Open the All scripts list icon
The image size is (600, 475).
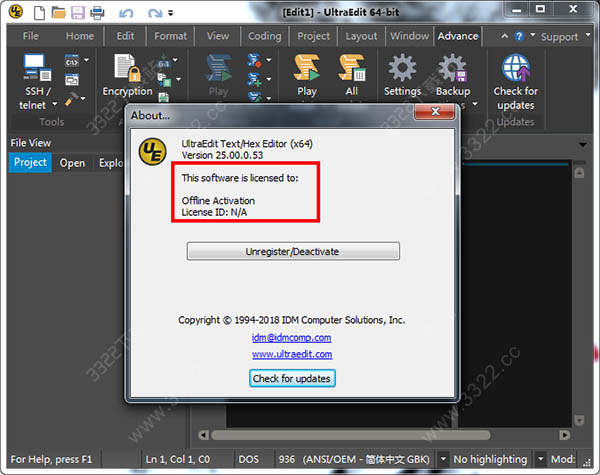352,68
